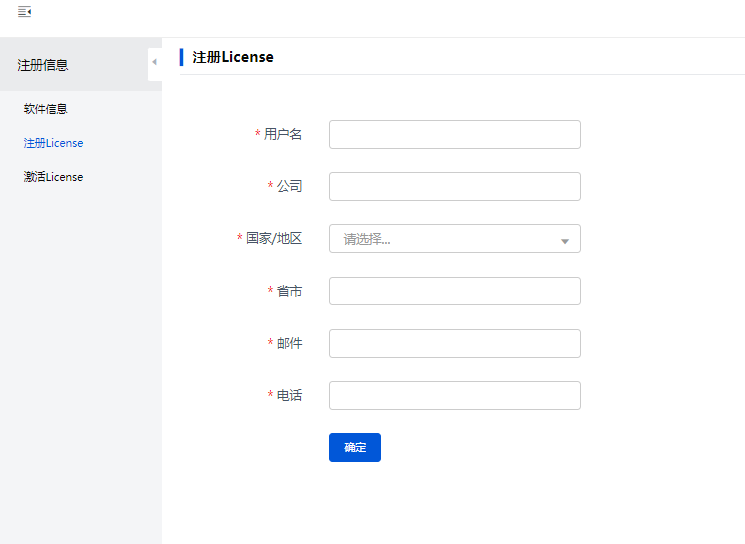Select 注册License in the sidebar
This screenshot has width=745, height=544.
pos(54,143)
